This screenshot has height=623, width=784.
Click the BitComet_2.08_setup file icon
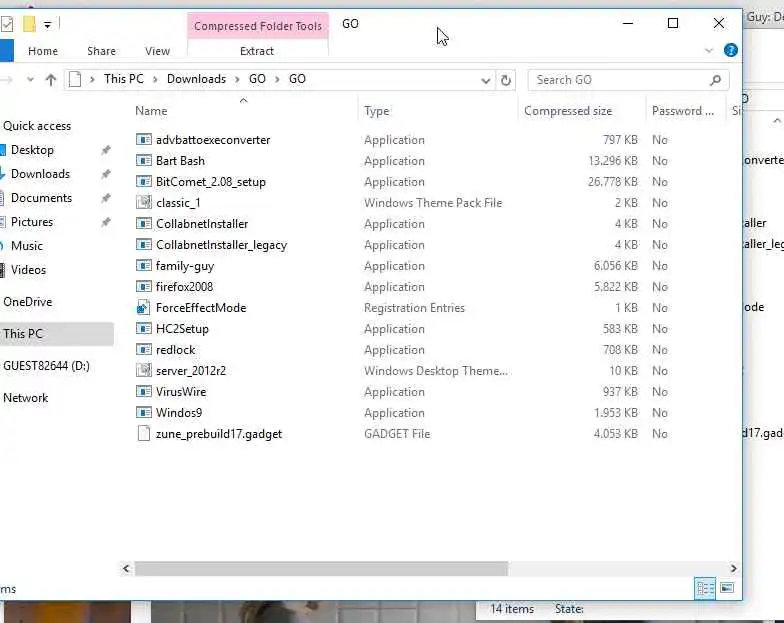pos(144,182)
